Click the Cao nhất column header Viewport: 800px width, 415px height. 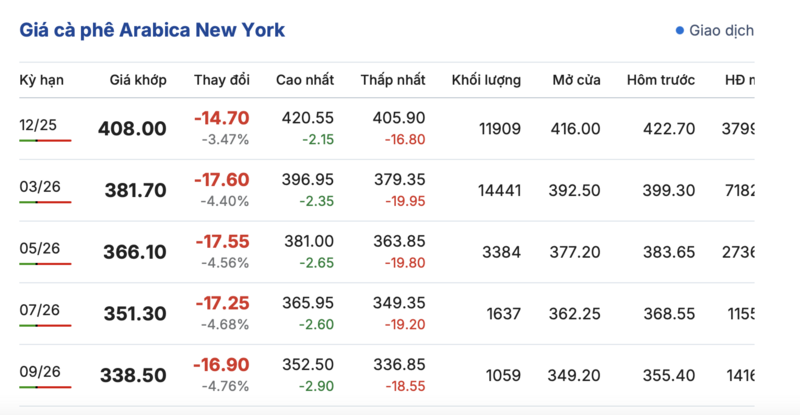tap(305, 79)
